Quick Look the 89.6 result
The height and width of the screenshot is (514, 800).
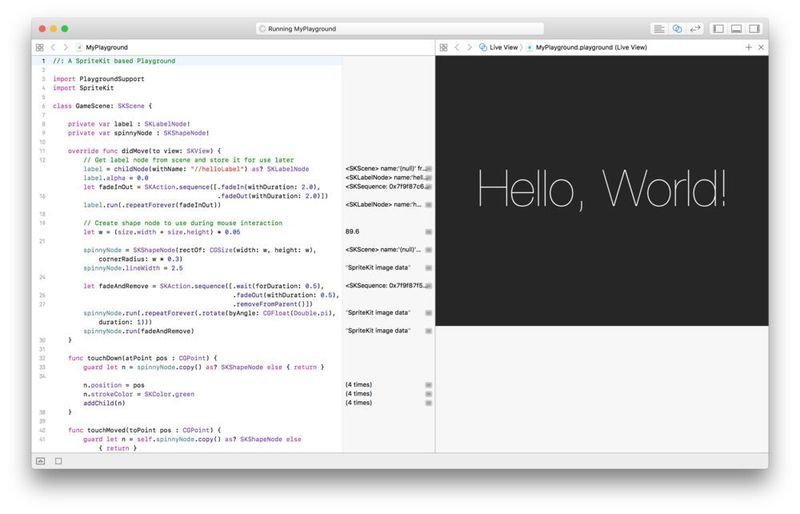429,232
